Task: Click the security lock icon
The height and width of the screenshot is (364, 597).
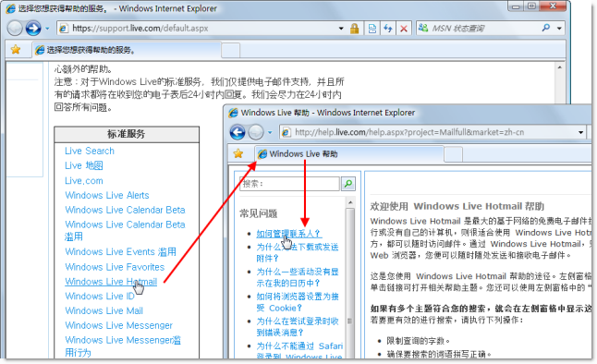Action: 355,29
